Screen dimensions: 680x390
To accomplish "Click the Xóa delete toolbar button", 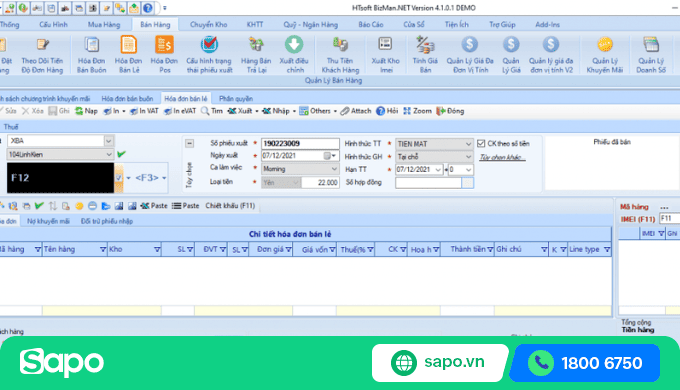I will coord(33,111).
